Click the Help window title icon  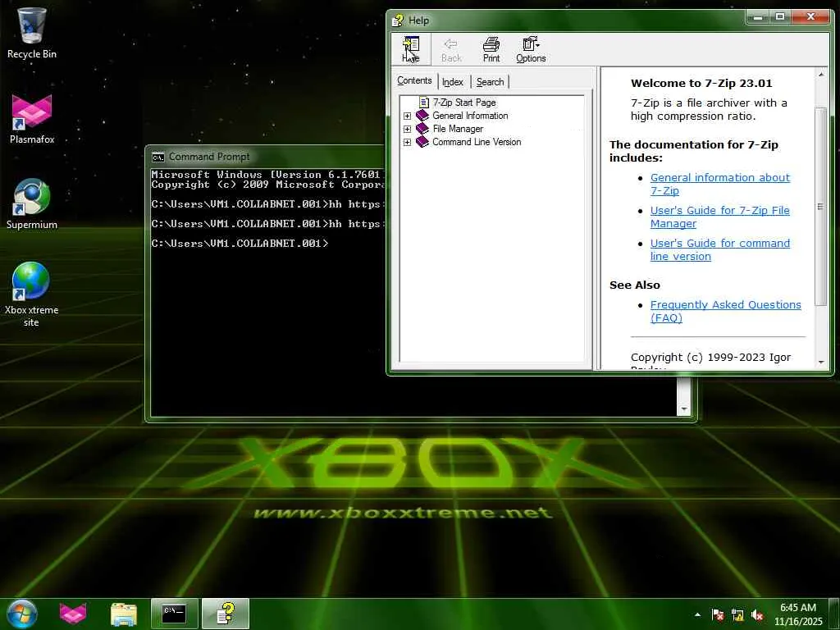pos(398,21)
